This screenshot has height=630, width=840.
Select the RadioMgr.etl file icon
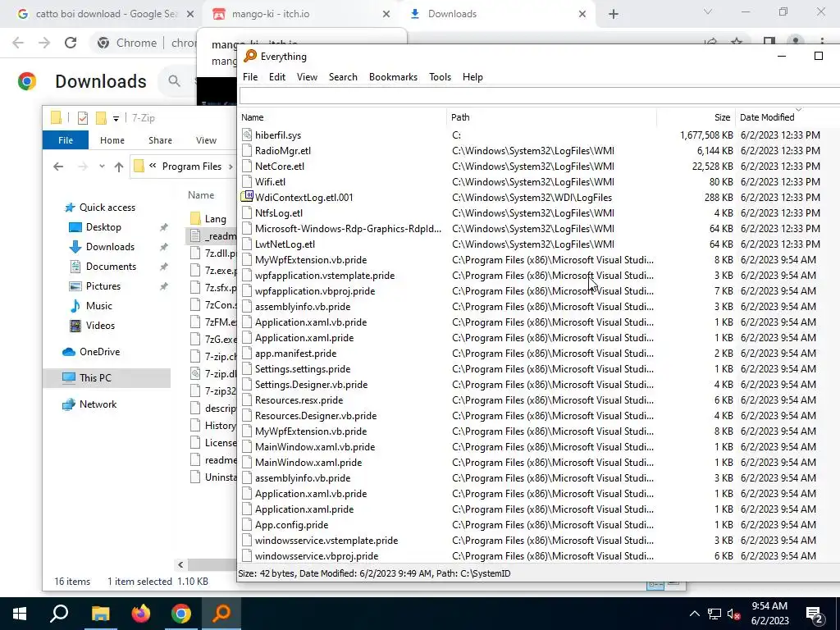pos(246,151)
